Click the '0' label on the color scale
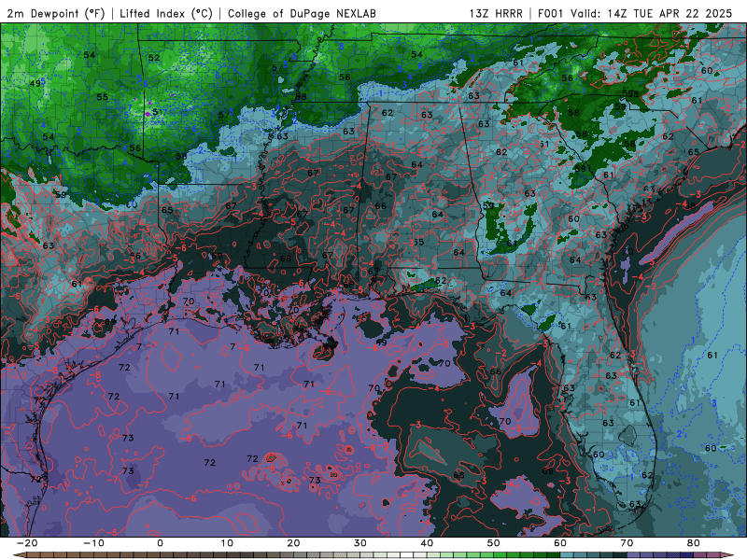747x560 pixels. point(160,543)
